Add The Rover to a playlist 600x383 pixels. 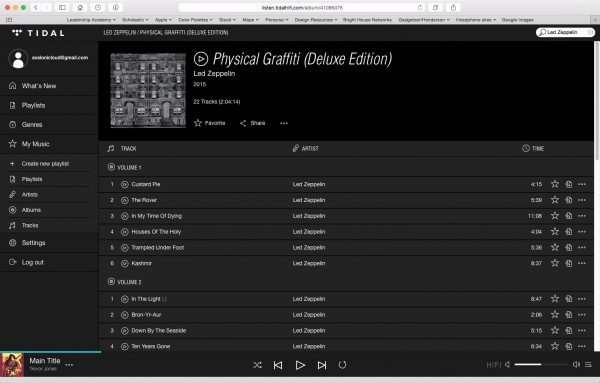[569, 200]
